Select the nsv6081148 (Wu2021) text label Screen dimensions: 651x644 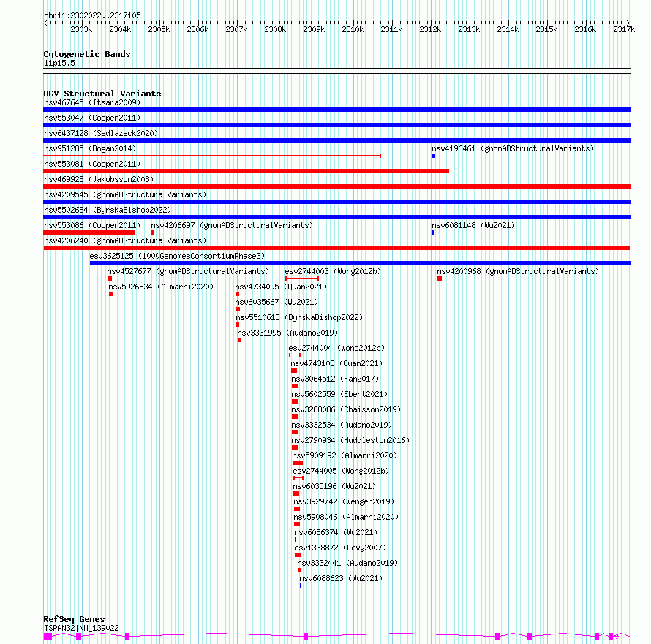(x=473, y=225)
